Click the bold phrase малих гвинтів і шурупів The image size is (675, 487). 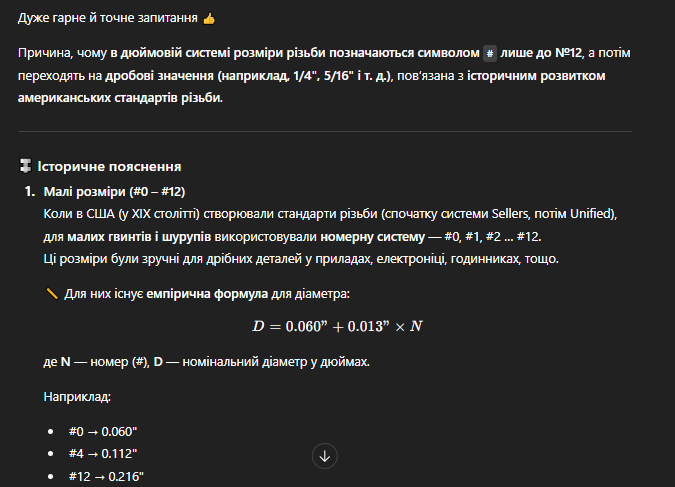coord(139,237)
